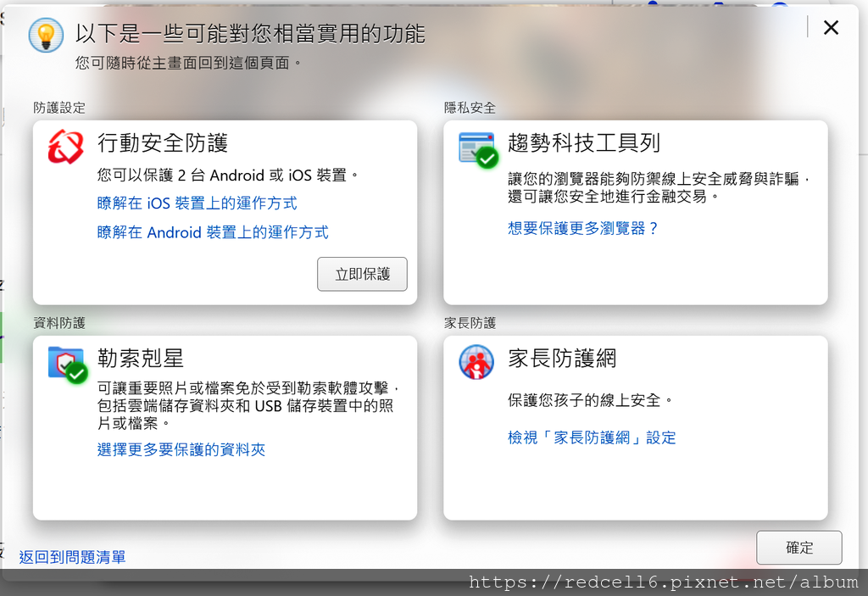The width and height of the screenshot is (868, 596).
Task: Open 選擇更多要保護的資料夾 link
Action: click(x=181, y=449)
